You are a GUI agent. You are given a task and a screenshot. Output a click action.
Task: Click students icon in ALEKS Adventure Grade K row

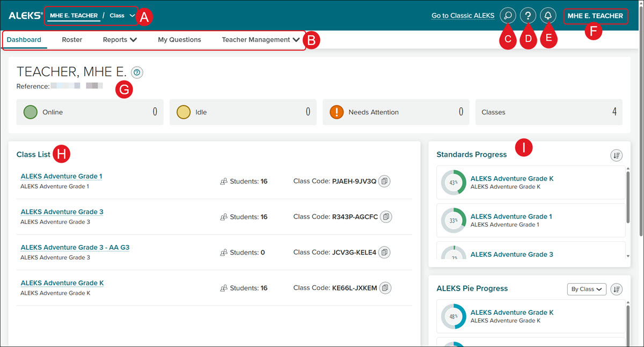click(x=224, y=288)
